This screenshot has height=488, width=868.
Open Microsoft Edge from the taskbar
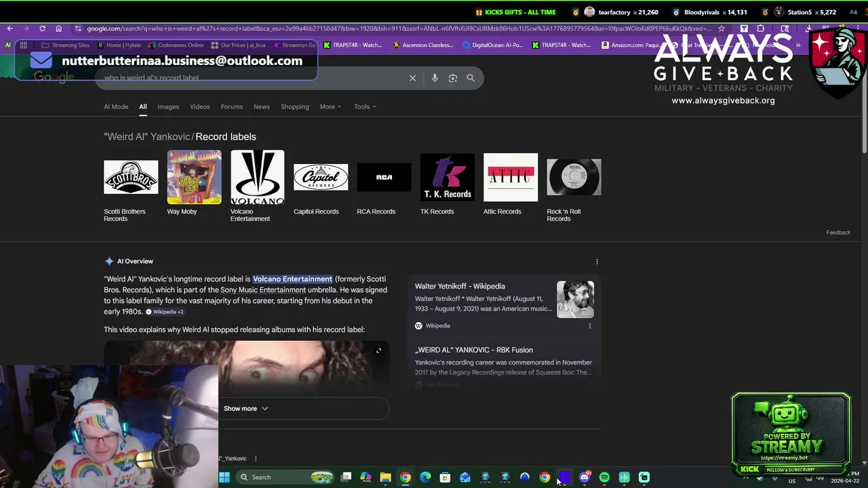click(425, 477)
